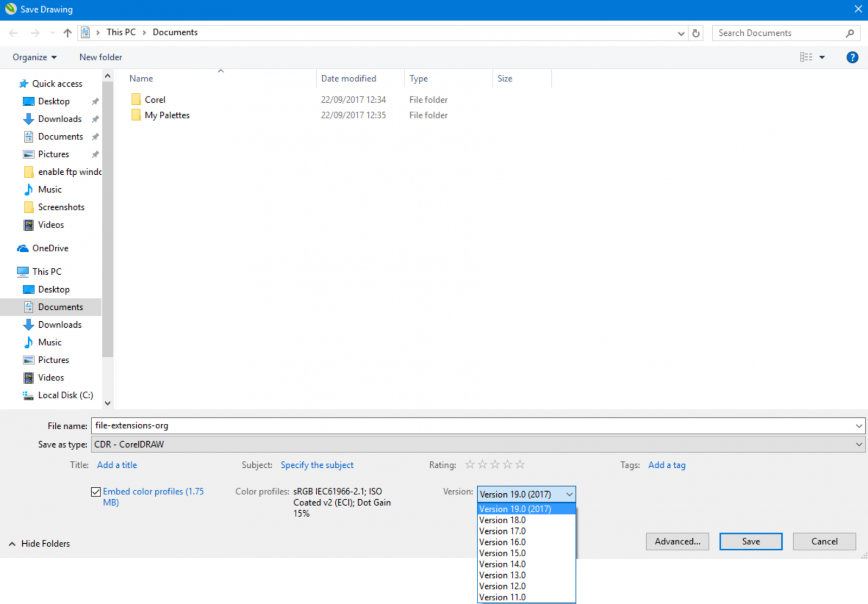Uncheck the Embed color profiles checkbox
Viewport: 868px width, 604px height.
coord(95,491)
